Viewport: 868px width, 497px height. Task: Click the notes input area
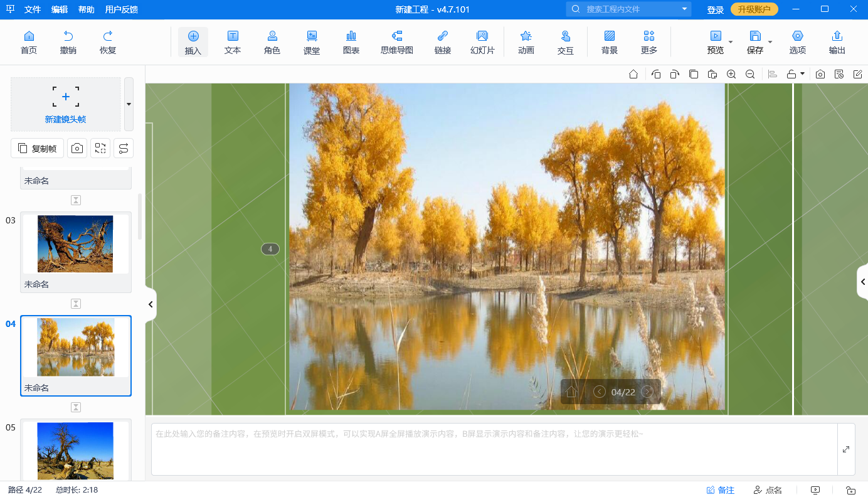pyautogui.click(x=494, y=449)
